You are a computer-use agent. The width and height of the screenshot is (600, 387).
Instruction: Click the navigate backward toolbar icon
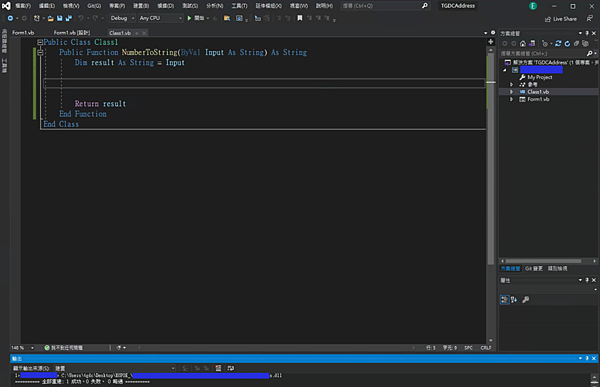tap(10, 18)
